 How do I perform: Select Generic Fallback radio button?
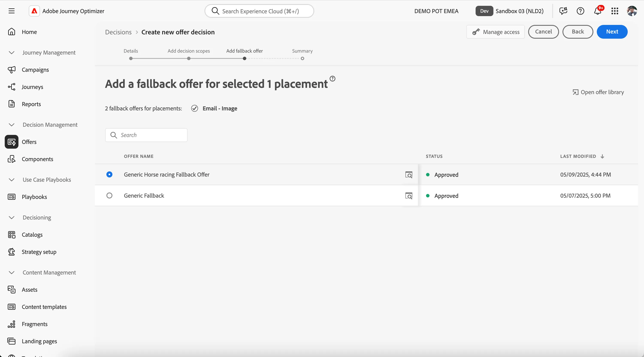click(x=109, y=195)
